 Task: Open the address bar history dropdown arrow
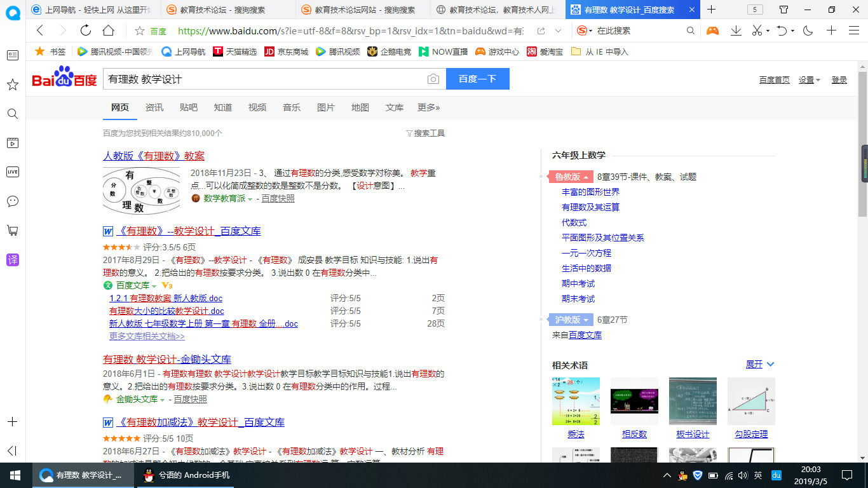click(558, 30)
